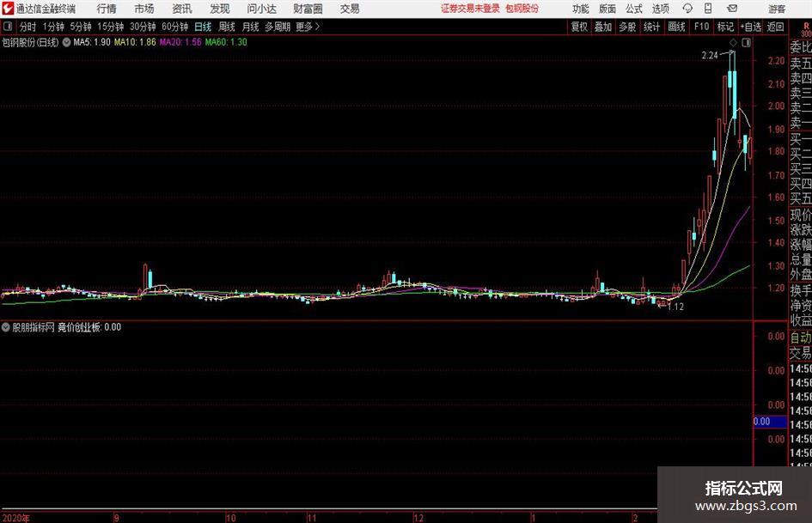Toggle the panel layout icon left of 分时
The image size is (812, 523).
click(x=8, y=27)
